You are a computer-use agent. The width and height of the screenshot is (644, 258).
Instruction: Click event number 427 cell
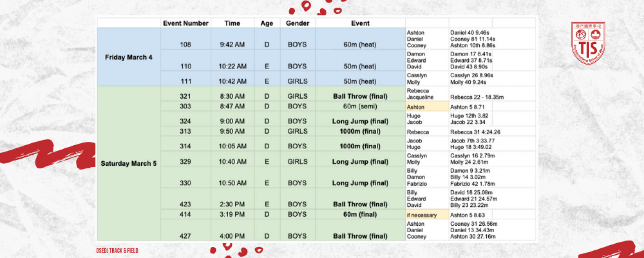tap(185, 236)
